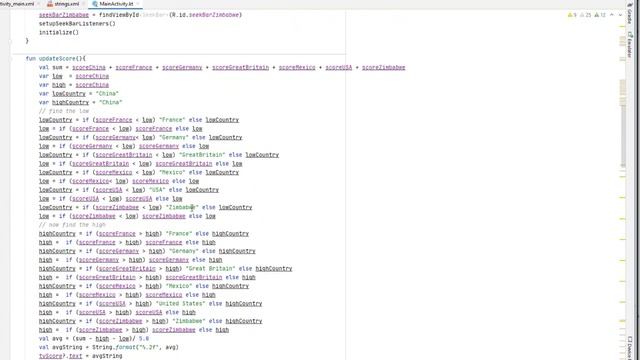
Task: Click 'seekBarZimbabwe = findViewById' line
Action: coord(140,15)
